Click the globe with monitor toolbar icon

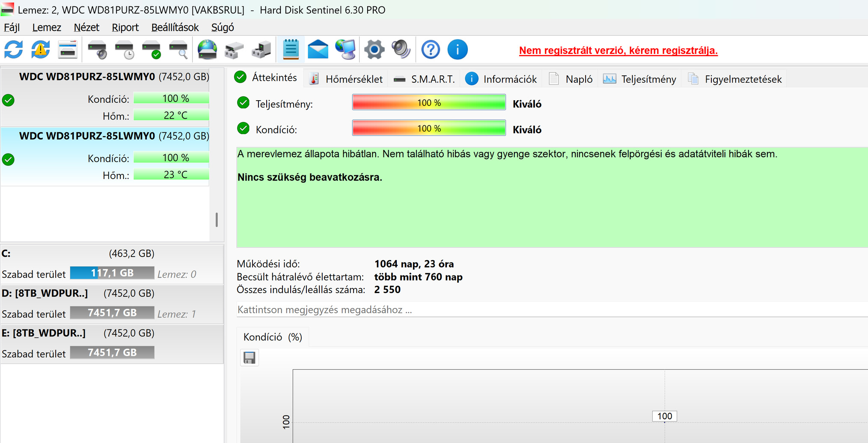[x=345, y=50]
